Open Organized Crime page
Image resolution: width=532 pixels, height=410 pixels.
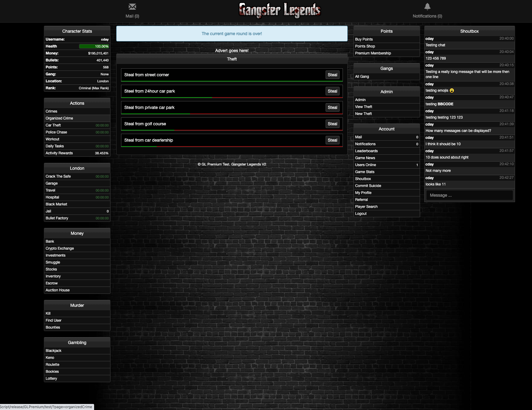pos(59,118)
